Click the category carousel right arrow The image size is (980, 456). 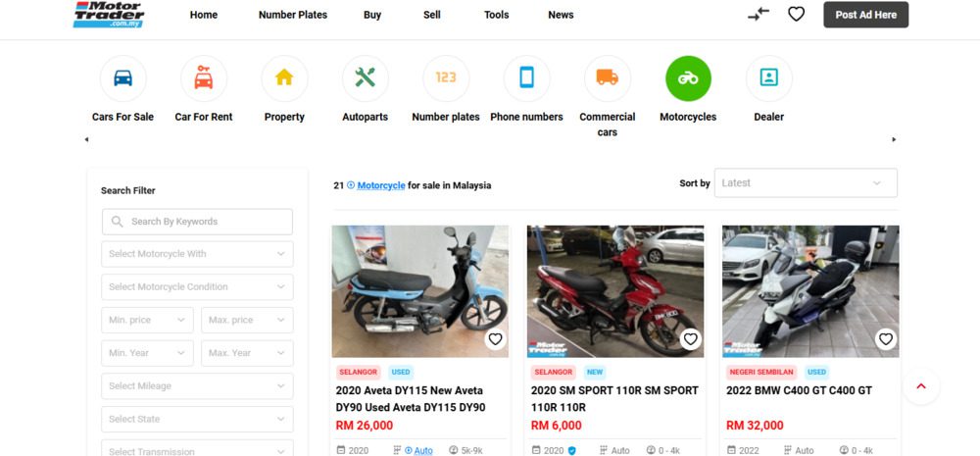[894, 139]
